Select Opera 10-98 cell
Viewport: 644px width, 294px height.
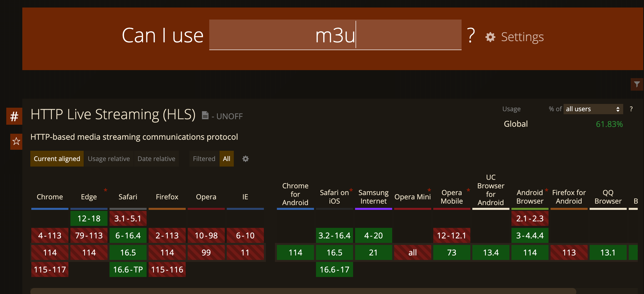coord(206,235)
